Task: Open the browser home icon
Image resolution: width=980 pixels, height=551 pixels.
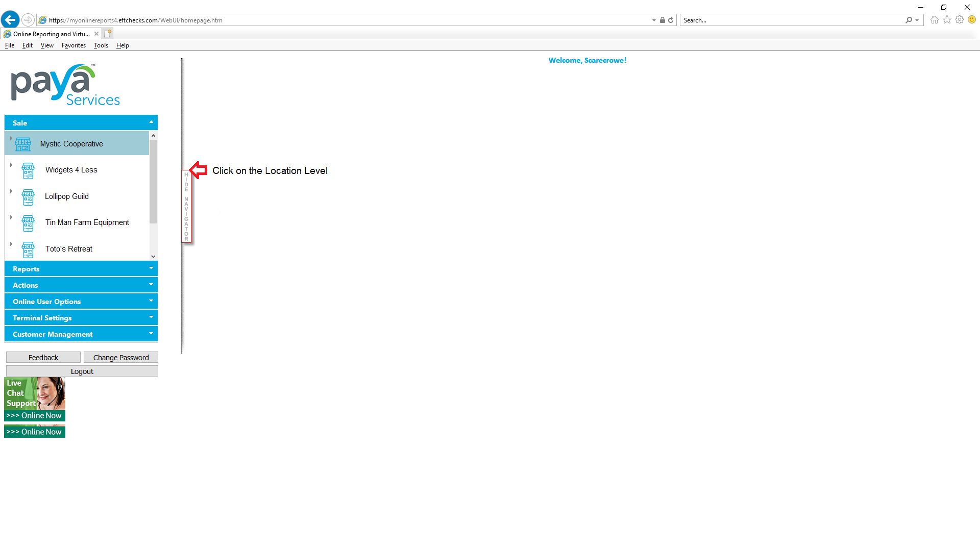Action: click(x=934, y=20)
